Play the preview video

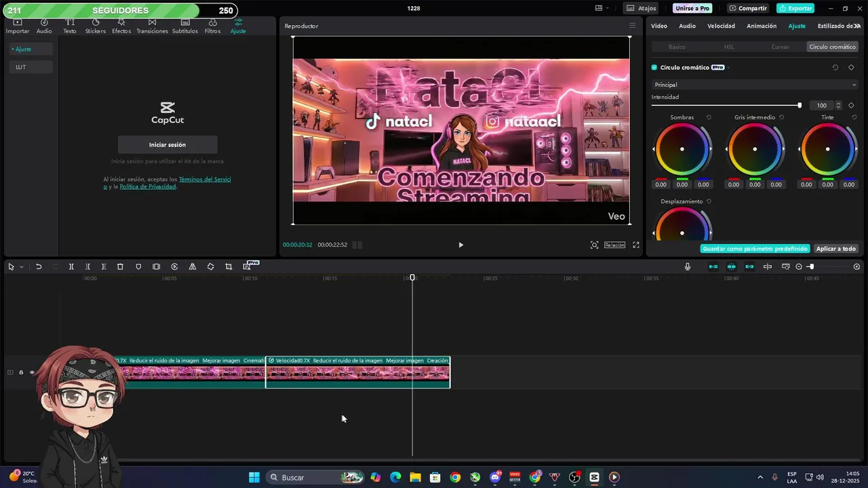click(460, 245)
